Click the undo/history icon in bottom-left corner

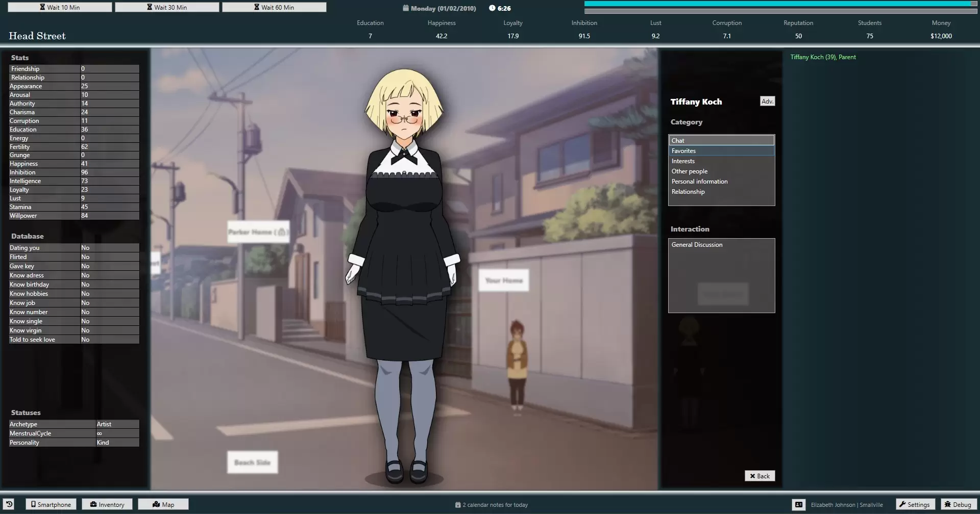pos(9,504)
